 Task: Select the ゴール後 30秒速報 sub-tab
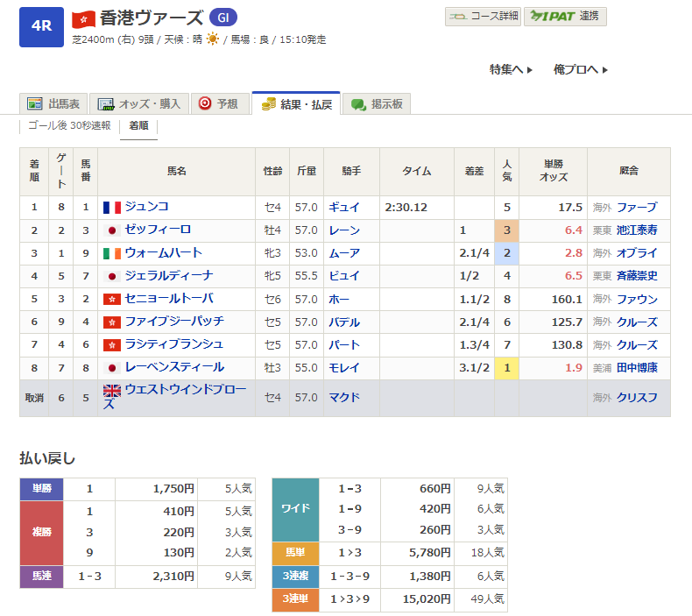point(69,125)
